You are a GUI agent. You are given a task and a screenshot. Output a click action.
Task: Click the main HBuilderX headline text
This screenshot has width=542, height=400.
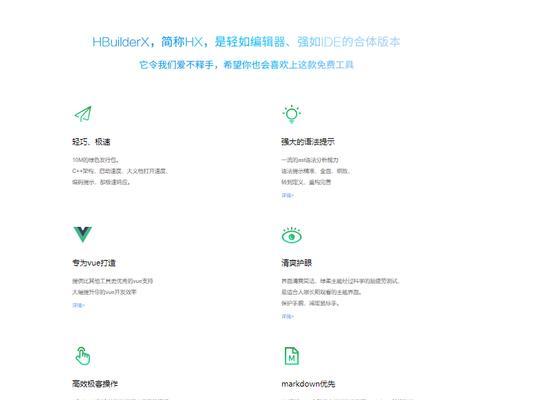tap(246, 42)
